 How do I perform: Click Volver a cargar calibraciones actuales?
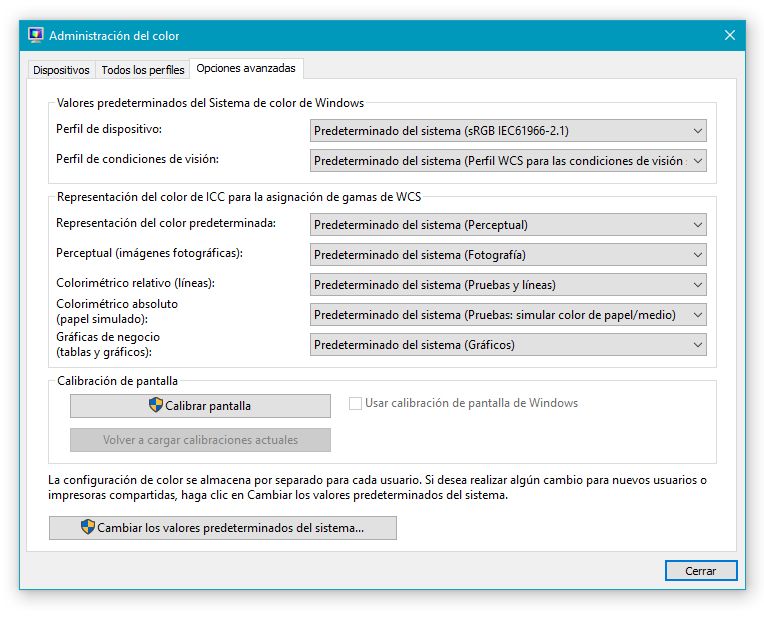(x=200, y=440)
